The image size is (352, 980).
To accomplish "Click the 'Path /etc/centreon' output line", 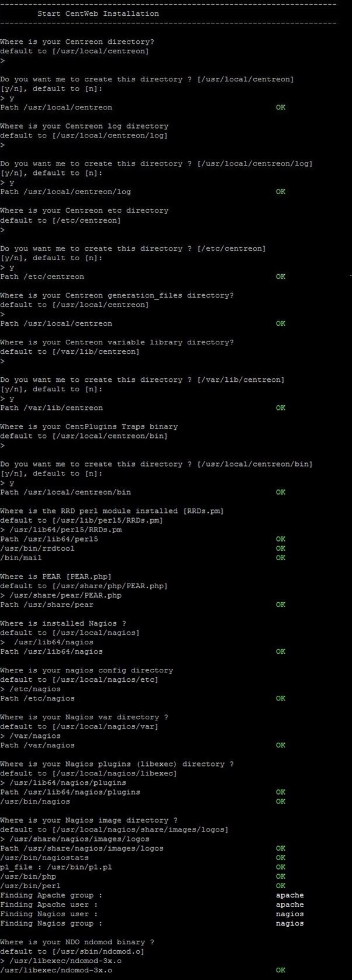I will 42,277.
